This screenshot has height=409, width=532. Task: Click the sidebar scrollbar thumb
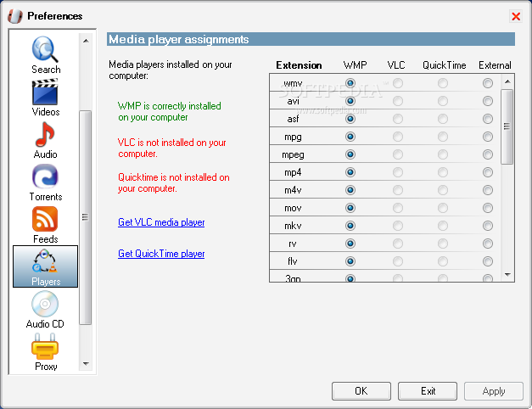pyautogui.click(x=86, y=217)
